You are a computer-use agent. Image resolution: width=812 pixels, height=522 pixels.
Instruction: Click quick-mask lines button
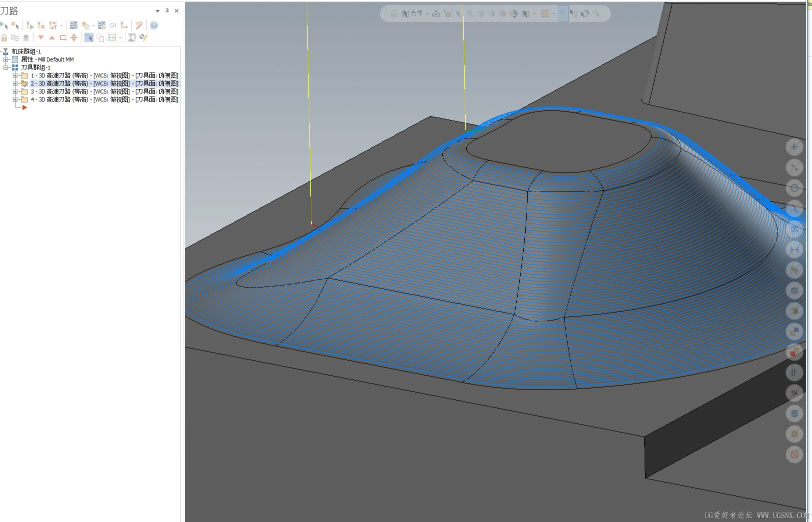tap(794, 167)
